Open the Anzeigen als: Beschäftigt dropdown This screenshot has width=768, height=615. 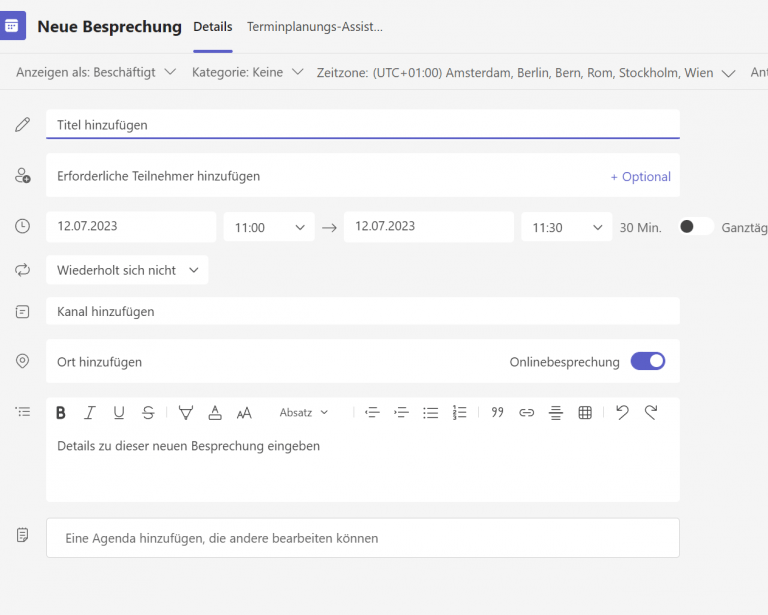tap(96, 72)
